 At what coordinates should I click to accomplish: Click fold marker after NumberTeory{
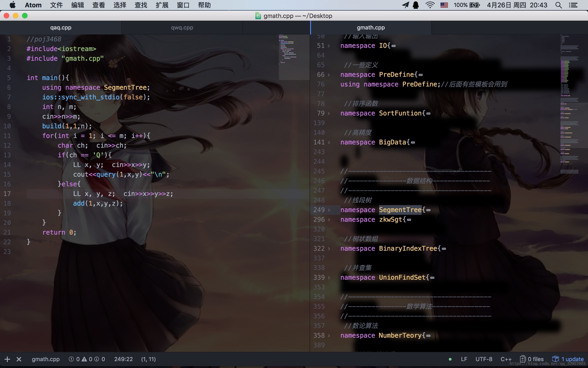click(x=428, y=336)
